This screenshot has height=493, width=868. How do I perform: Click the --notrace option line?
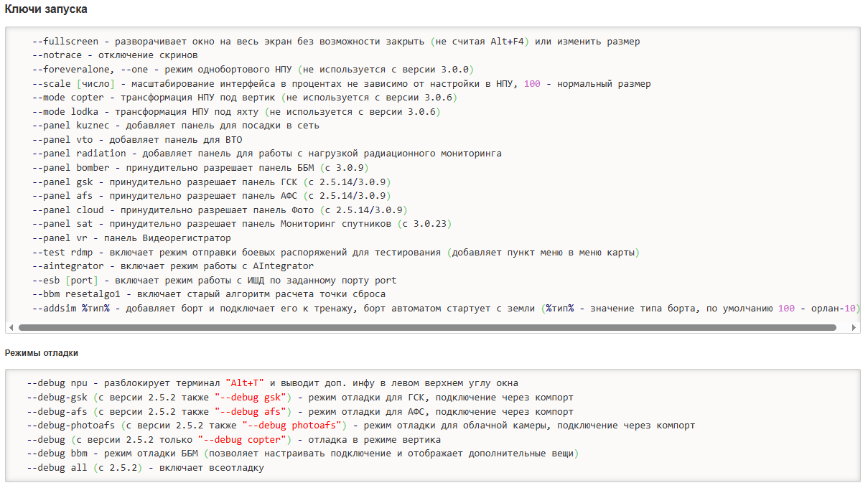[115, 55]
